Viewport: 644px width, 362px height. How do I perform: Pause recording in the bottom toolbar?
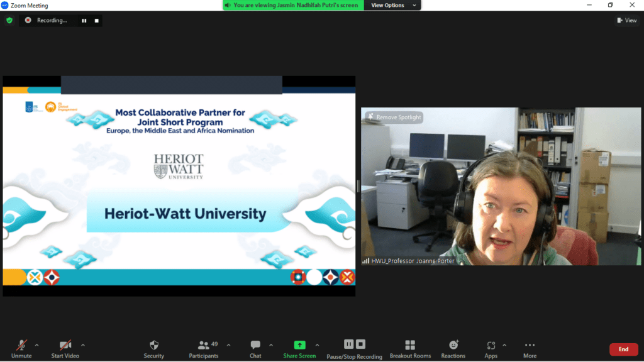coord(348,344)
